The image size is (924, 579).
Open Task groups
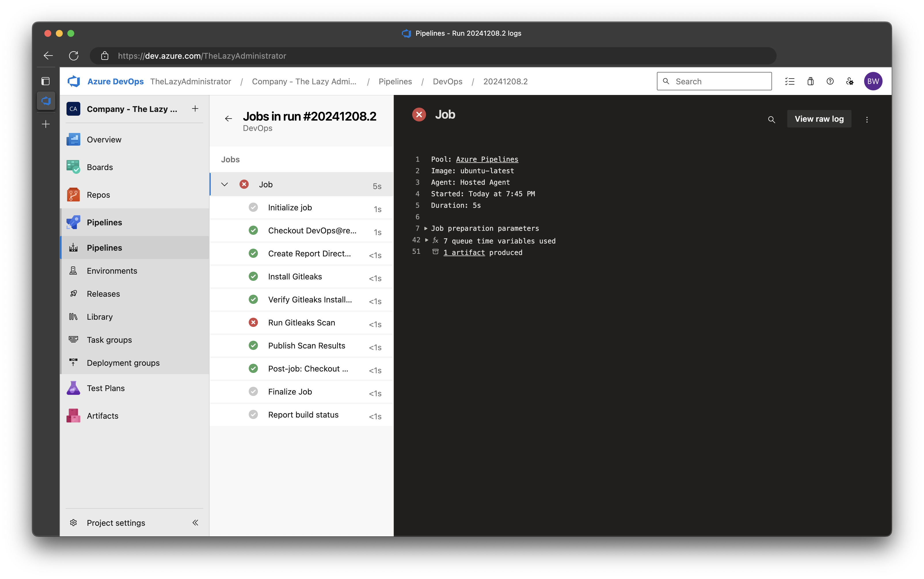pyautogui.click(x=134, y=339)
